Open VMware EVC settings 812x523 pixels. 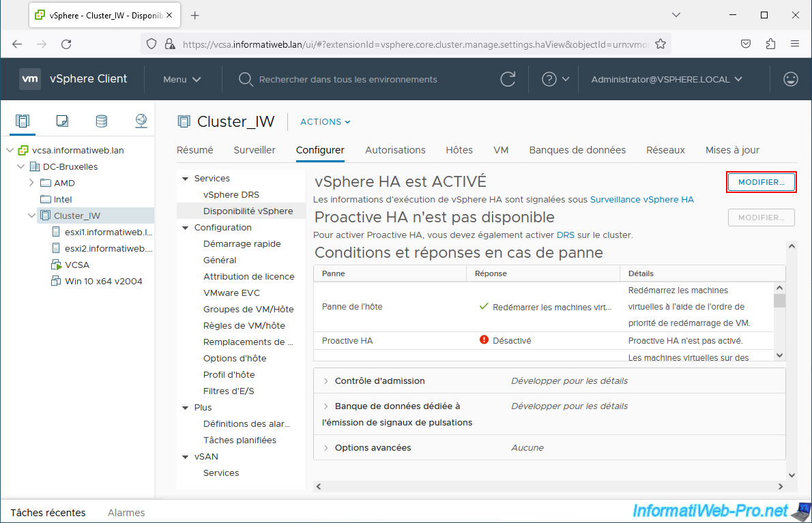tap(231, 293)
